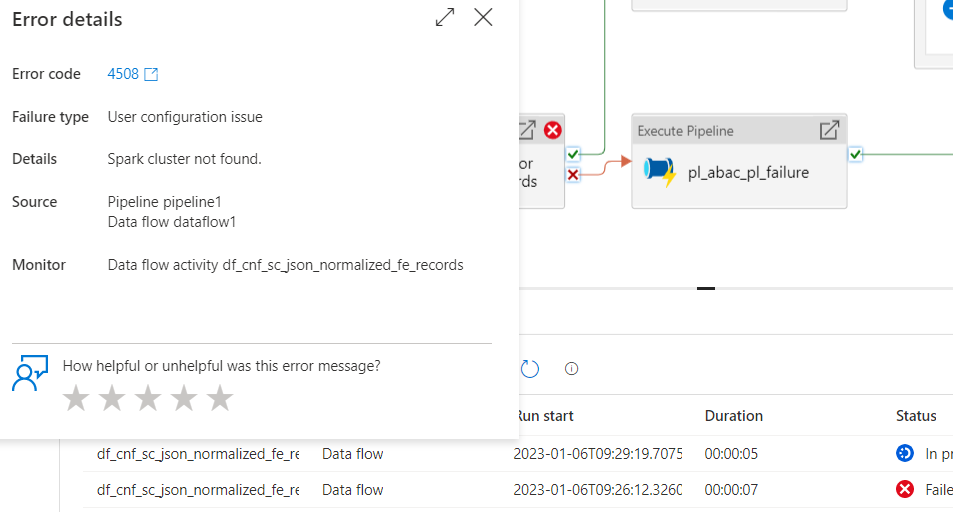
Task: Rate error message two stars
Action: pos(112,398)
